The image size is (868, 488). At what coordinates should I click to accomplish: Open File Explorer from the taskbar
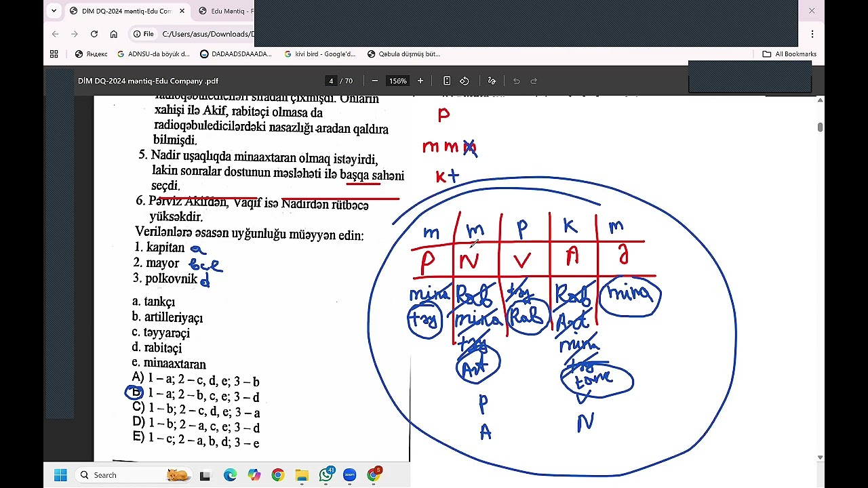[x=302, y=475]
